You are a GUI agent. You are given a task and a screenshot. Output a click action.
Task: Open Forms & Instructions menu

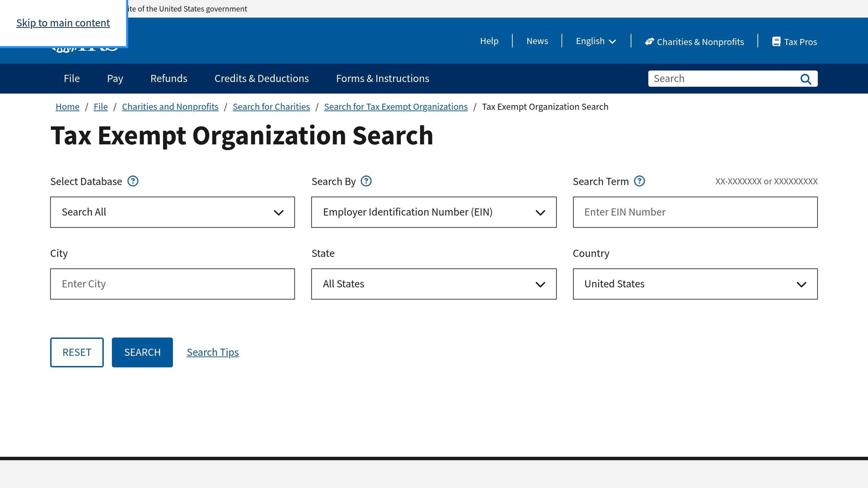[383, 79]
